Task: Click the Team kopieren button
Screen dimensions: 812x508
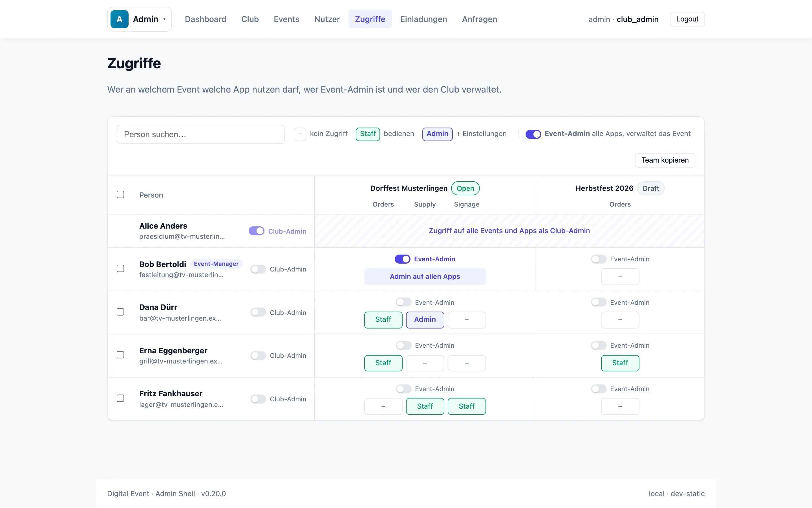Action: (x=665, y=160)
